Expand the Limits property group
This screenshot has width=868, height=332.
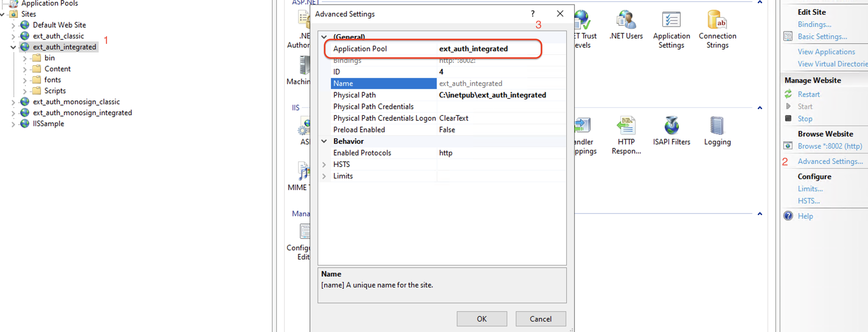point(324,176)
